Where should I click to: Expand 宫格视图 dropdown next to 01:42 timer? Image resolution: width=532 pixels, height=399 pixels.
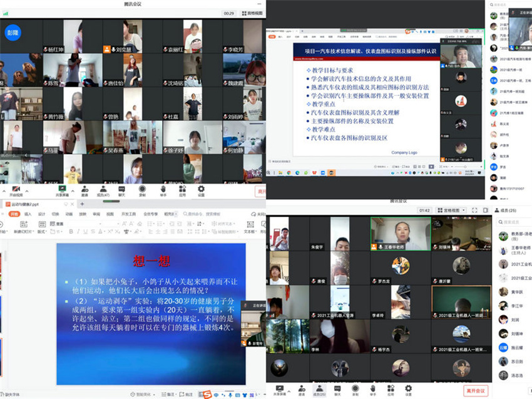pos(464,211)
